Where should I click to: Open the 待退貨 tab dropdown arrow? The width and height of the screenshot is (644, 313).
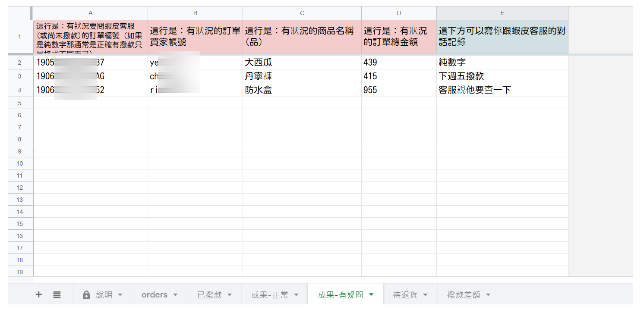[x=425, y=295]
